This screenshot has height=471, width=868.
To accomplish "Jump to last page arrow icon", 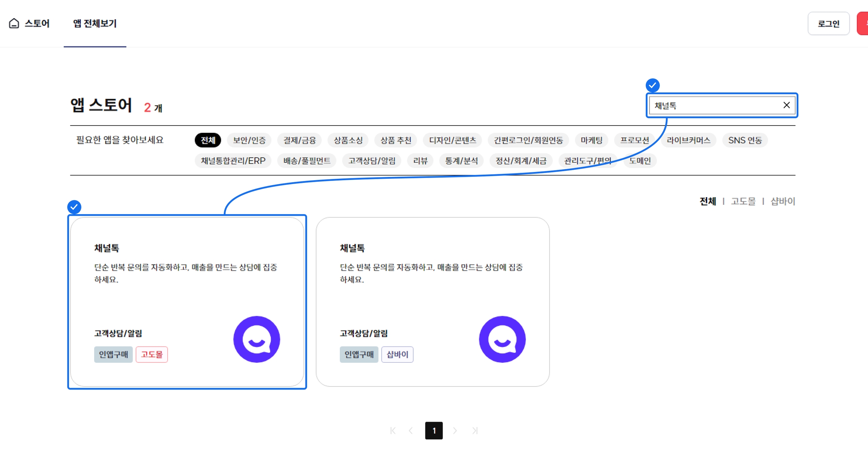I will click(475, 431).
